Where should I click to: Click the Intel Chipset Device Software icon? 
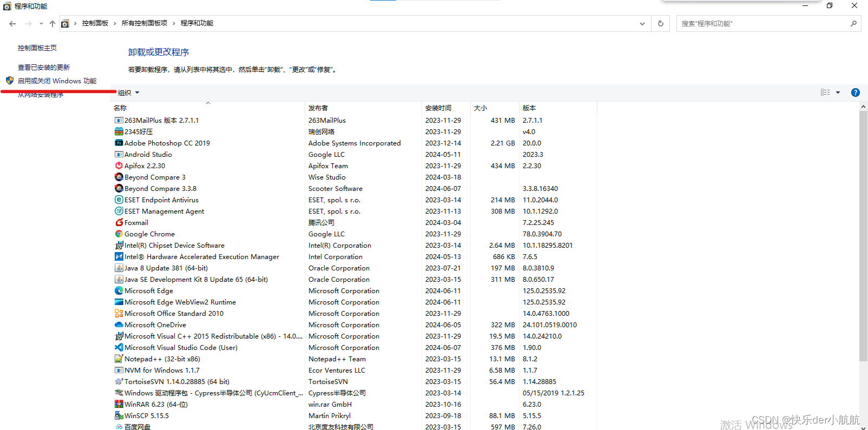pos(119,245)
